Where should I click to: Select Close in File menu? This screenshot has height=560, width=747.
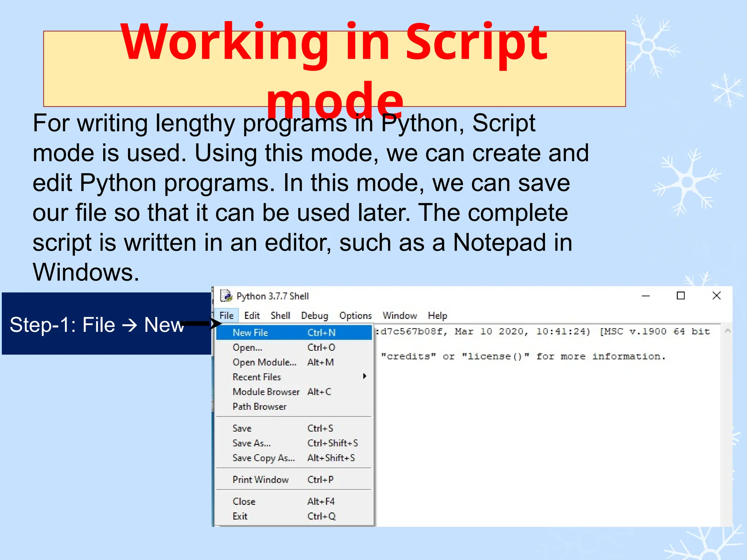click(x=294, y=501)
